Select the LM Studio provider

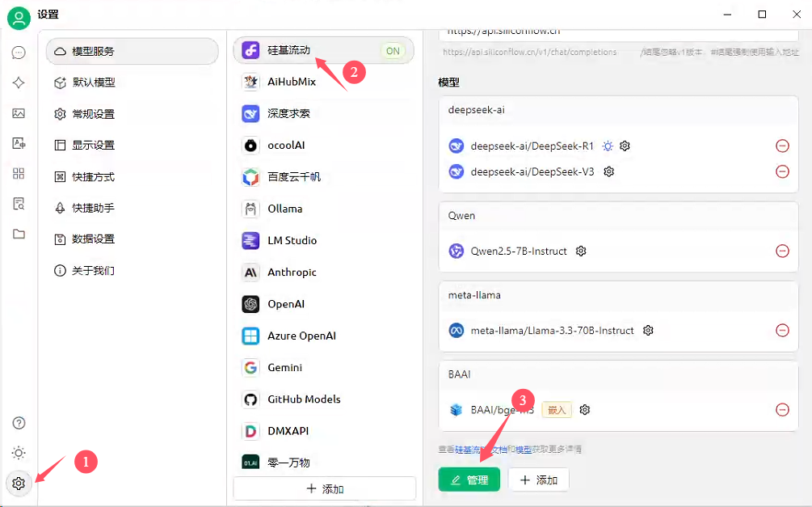coord(324,240)
